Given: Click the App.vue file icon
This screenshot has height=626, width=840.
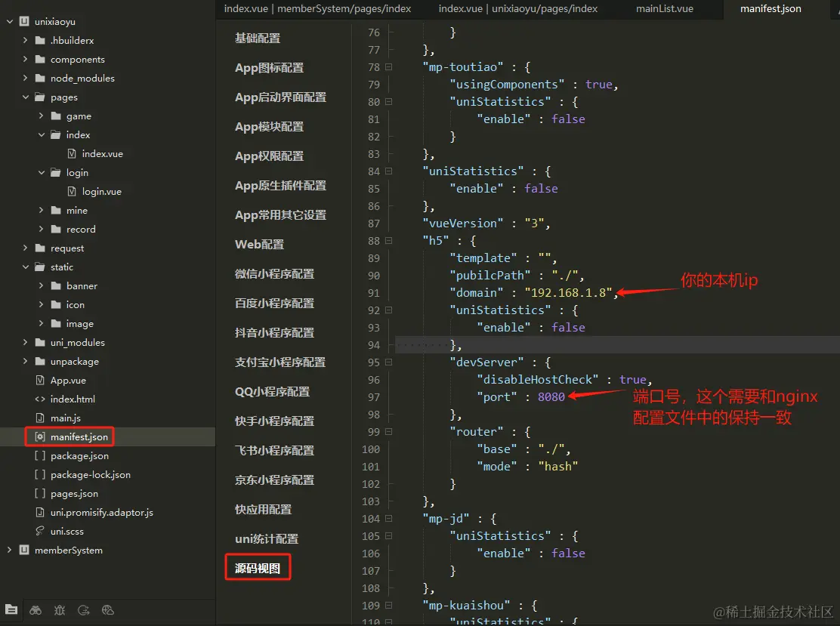Looking at the screenshot, I should point(39,380).
